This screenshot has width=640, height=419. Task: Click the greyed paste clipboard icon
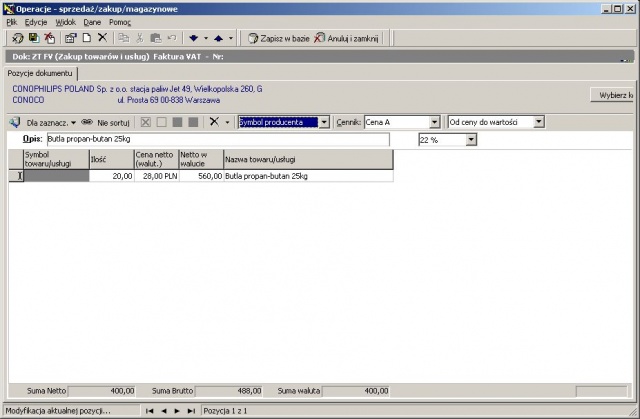click(156, 38)
